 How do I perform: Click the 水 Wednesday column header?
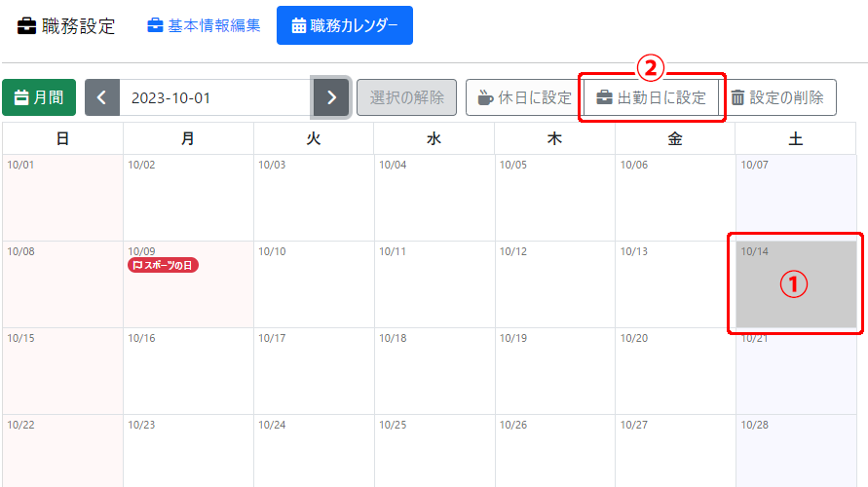[434, 138]
